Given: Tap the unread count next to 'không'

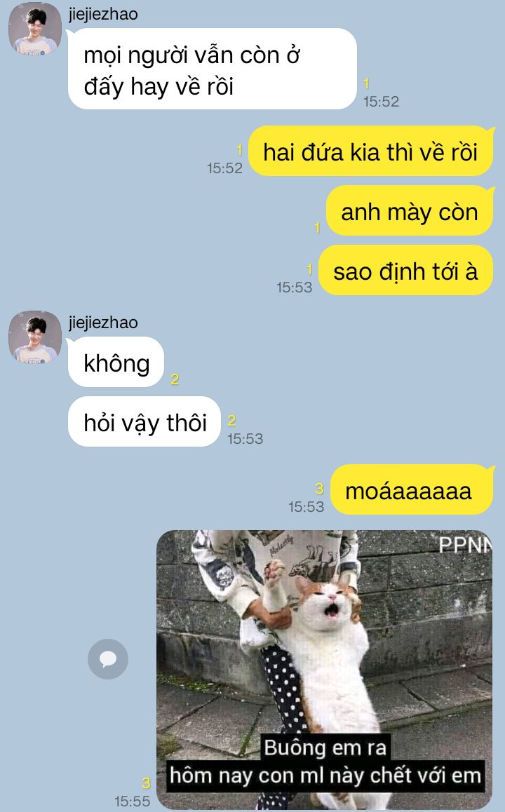Looking at the screenshot, I should tap(175, 379).
